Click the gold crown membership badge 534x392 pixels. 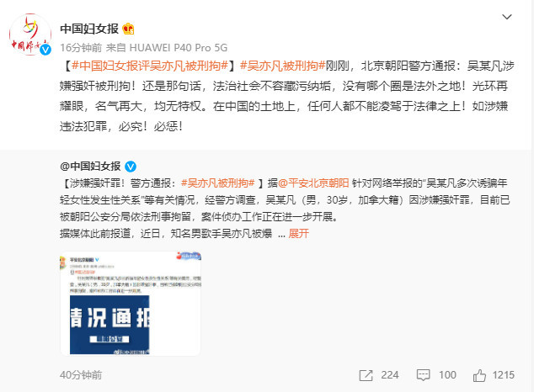(x=128, y=29)
